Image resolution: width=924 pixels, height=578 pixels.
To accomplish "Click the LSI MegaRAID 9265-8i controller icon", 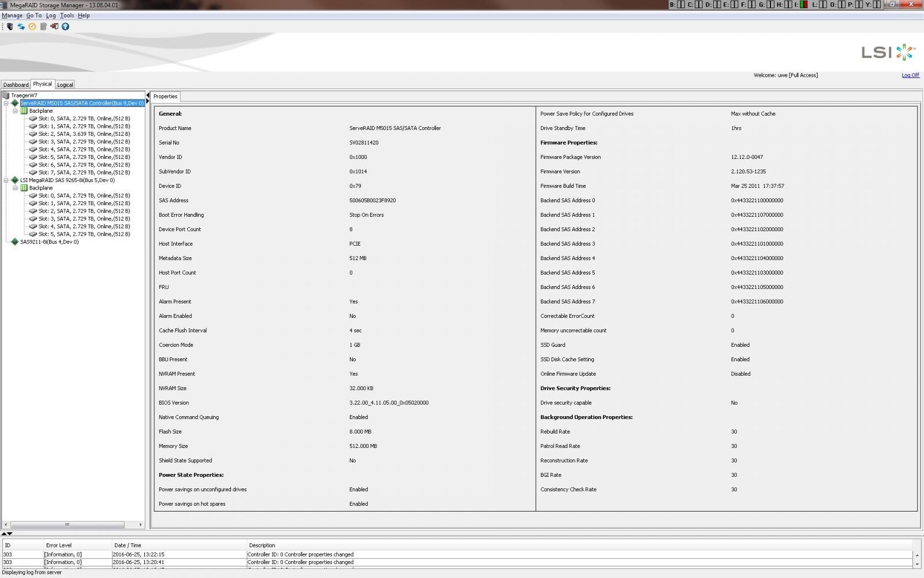I will coord(15,180).
